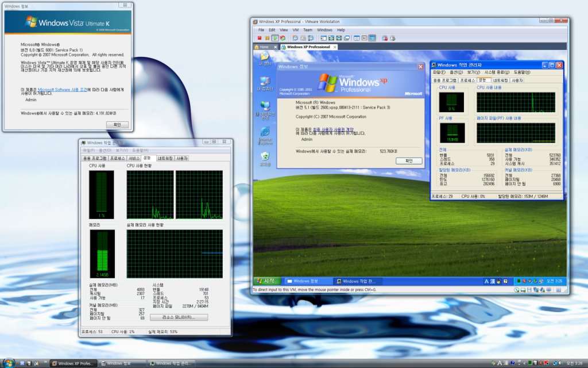Select 'Windows 작업 관...' button on XP taskbar
This screenshot has width=588, height=368.
(358, 281)
